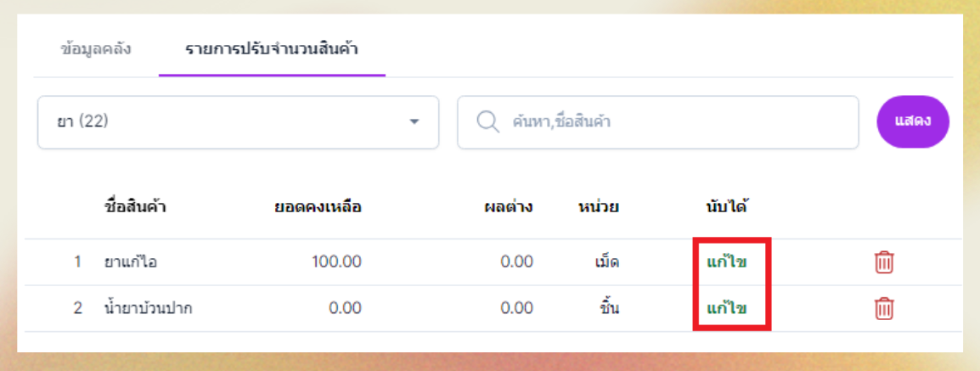
Task: Click แก้ไข link for ยาแก้ไอ
Action: pyautogui.click(x=726, y=262)
